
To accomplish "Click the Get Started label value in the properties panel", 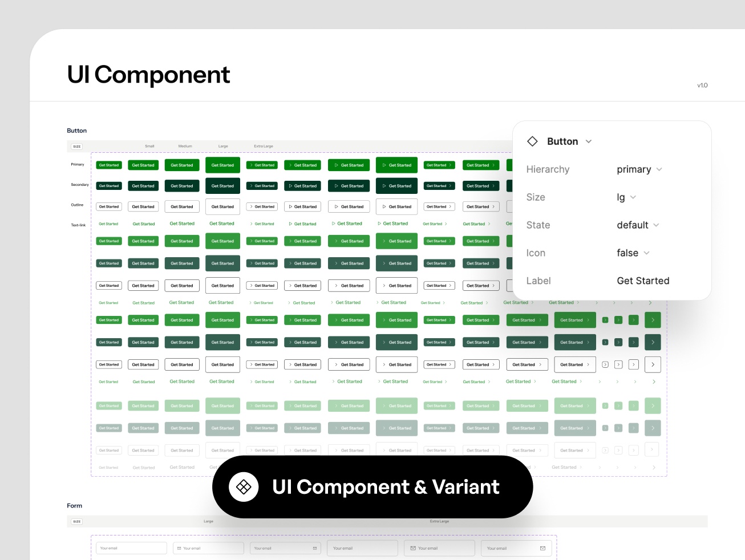I will [643, 281].
